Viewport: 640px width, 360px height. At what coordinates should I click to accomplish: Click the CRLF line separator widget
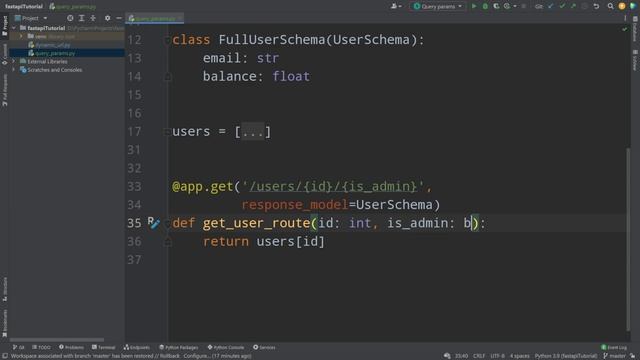[479, 356]
